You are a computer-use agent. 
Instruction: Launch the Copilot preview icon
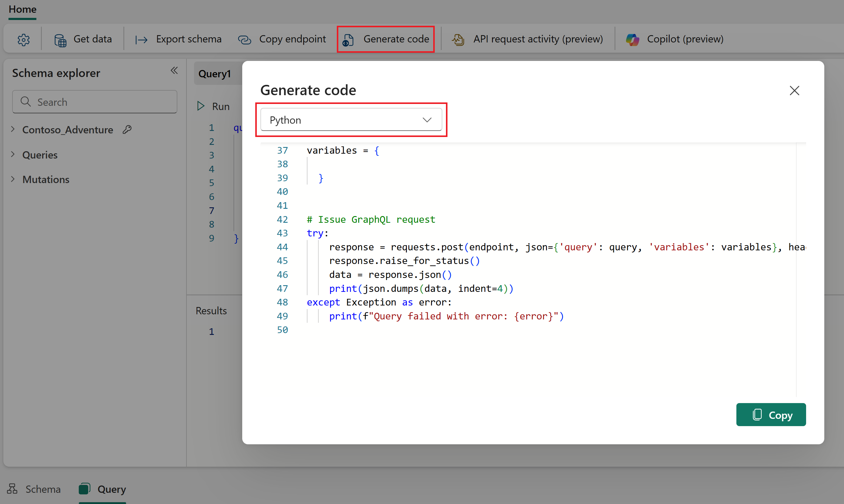pos(632,40)
